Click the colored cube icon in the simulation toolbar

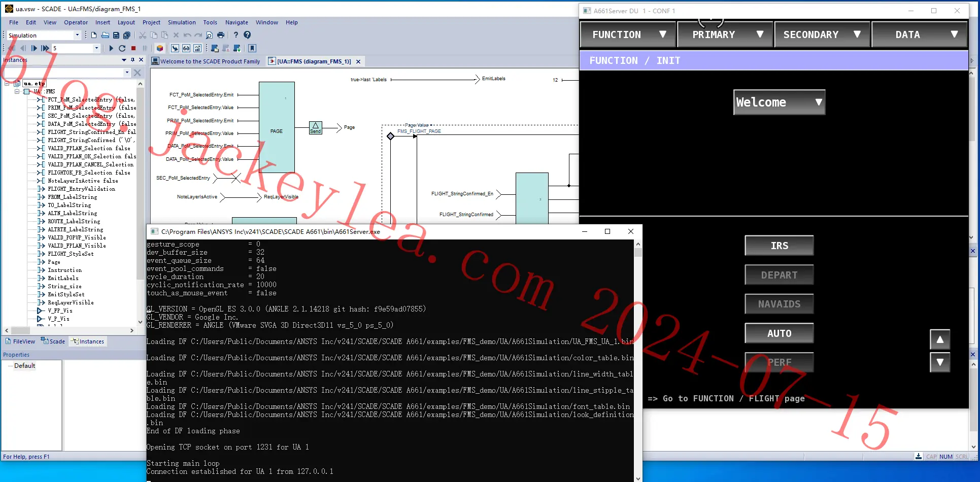(160, 48)
